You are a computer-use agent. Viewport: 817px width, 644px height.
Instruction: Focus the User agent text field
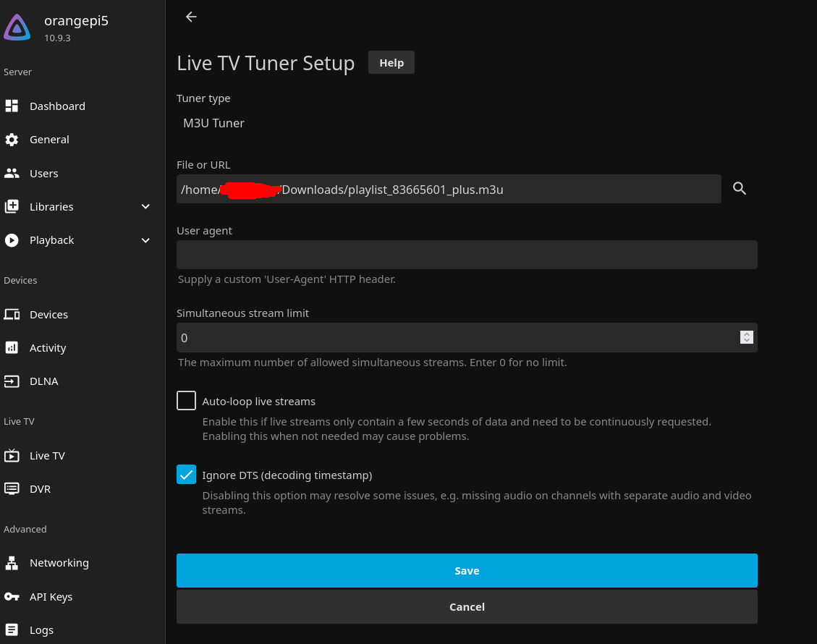[x=467, y=255]
